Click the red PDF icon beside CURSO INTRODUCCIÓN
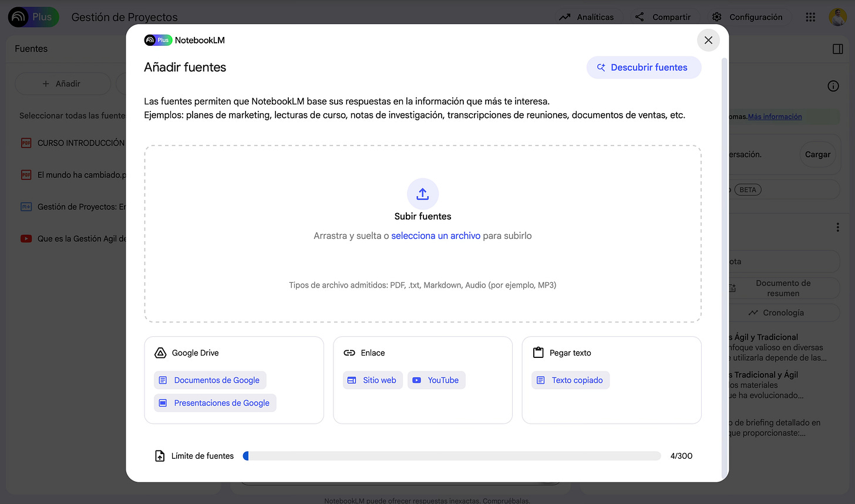This screenshot has width=855, height=504. click(x=26, y=143)
